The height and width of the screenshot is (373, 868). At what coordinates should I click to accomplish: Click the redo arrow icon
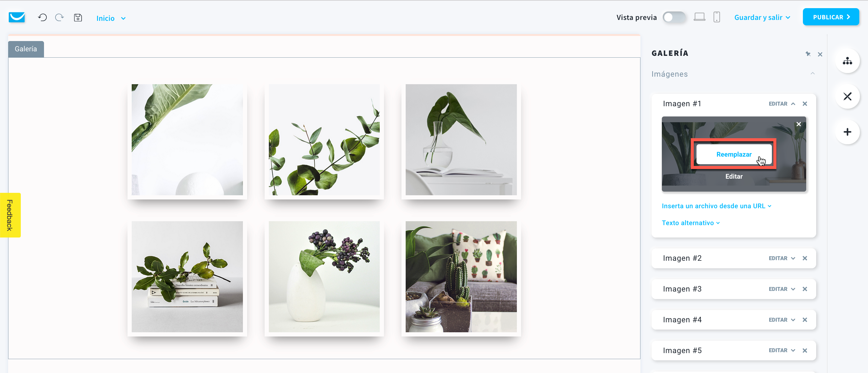click(60, 18)
